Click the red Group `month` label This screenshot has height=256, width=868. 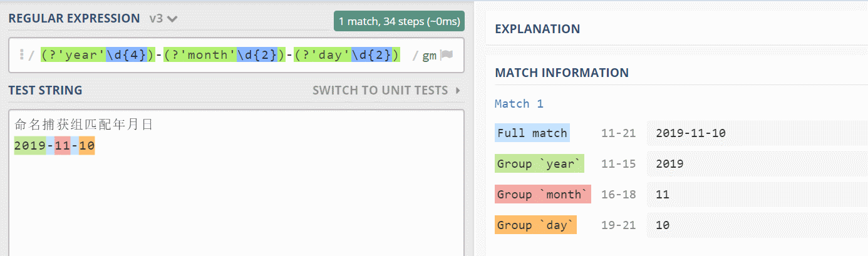(543, 195)
